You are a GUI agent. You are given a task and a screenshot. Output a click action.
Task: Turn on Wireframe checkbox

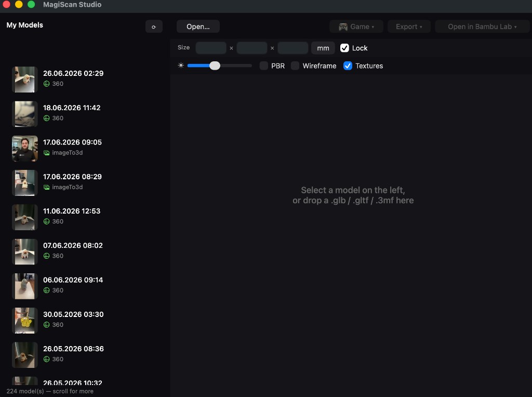pyautogui.click(x=295, y=66)
